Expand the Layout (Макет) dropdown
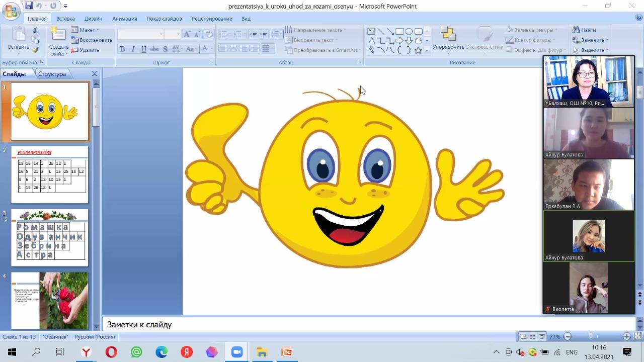644x362 pixels. tap(87, 30)
